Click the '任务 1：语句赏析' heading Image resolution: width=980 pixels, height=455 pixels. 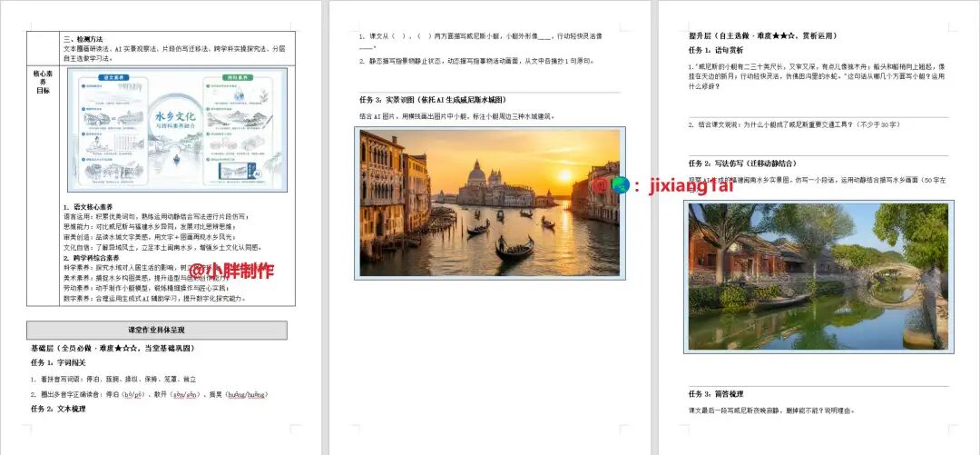coord(716,51)
